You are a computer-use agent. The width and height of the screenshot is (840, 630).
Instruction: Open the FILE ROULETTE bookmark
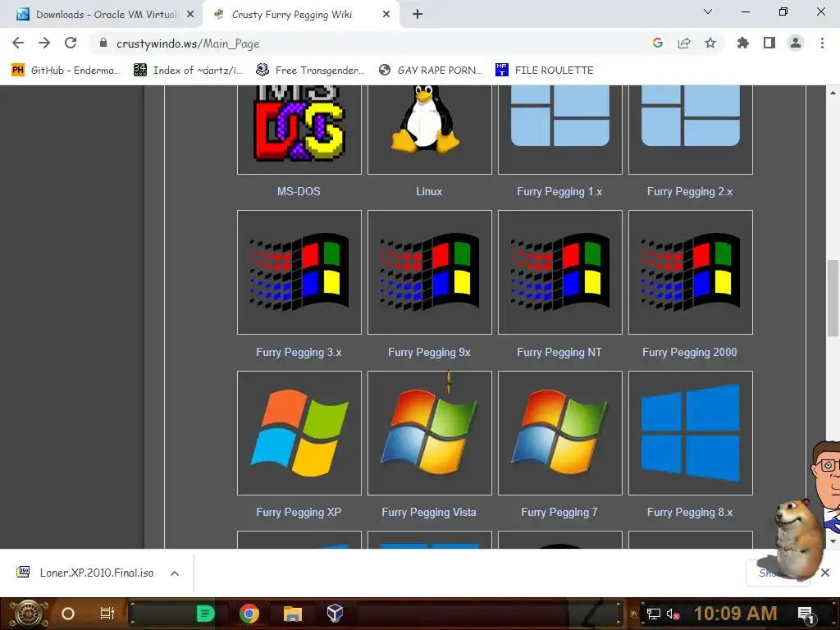click(545, 71)
